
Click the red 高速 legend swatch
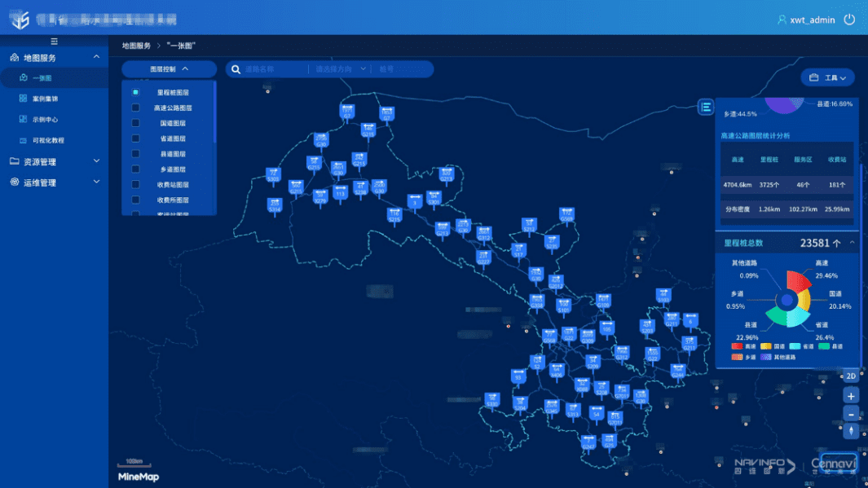(x=737, y=346)
